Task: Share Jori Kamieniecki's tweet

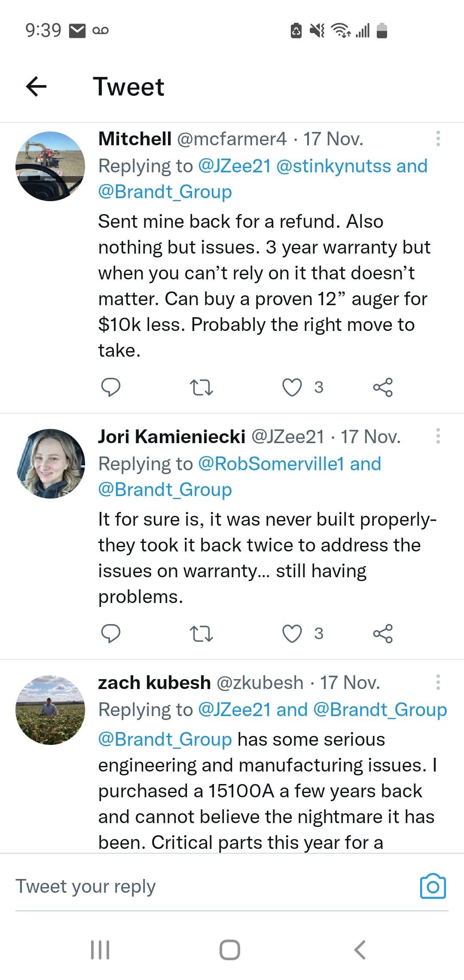Action: (383, 634)
